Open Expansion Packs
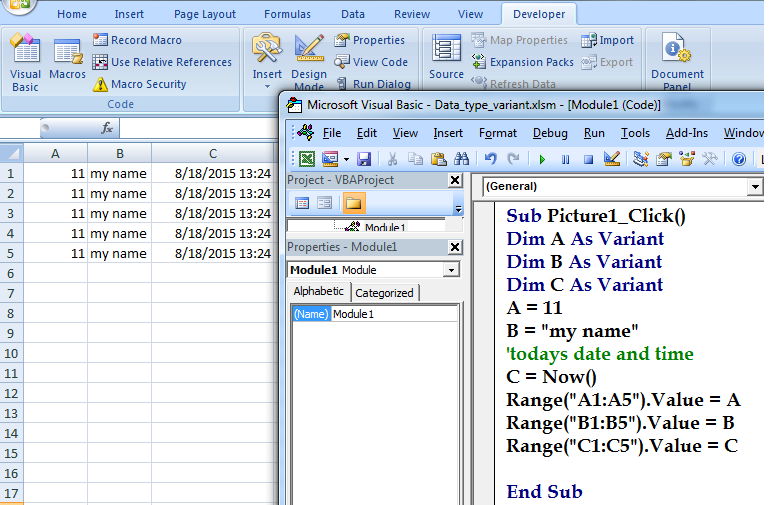Screen dimensions: 769x505 523,62
